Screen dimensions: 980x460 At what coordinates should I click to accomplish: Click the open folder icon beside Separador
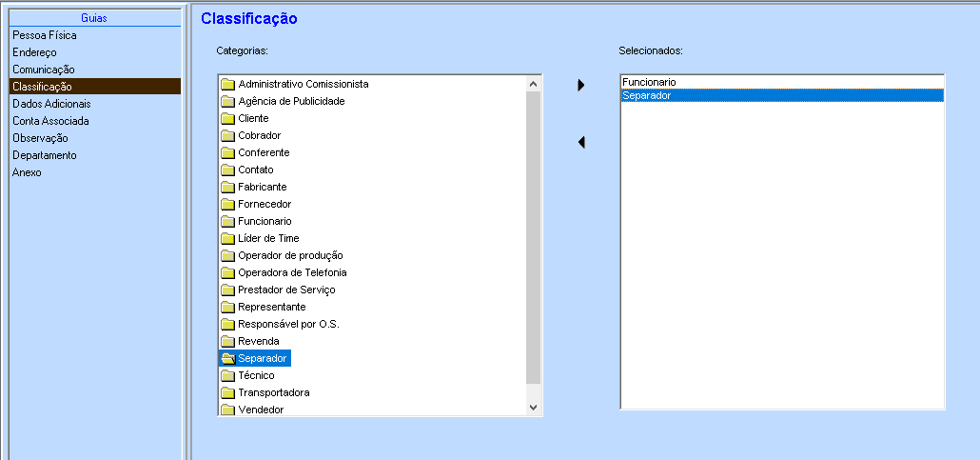[227, 358]
